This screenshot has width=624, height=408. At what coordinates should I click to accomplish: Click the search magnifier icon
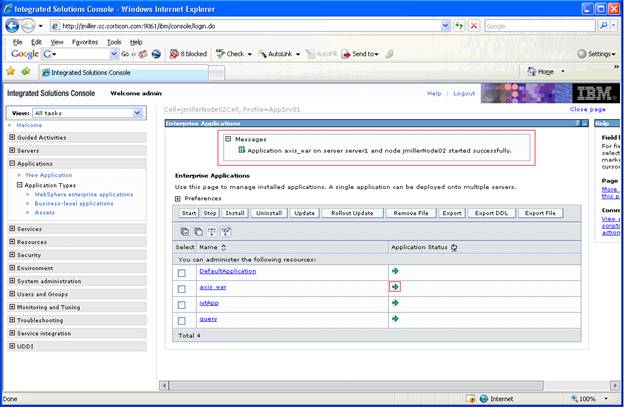point(604,26)
